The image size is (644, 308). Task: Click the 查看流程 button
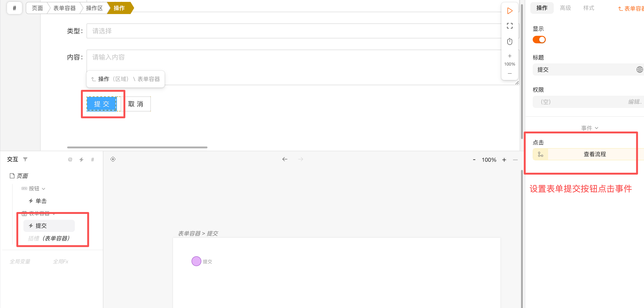tap(594, 154)
